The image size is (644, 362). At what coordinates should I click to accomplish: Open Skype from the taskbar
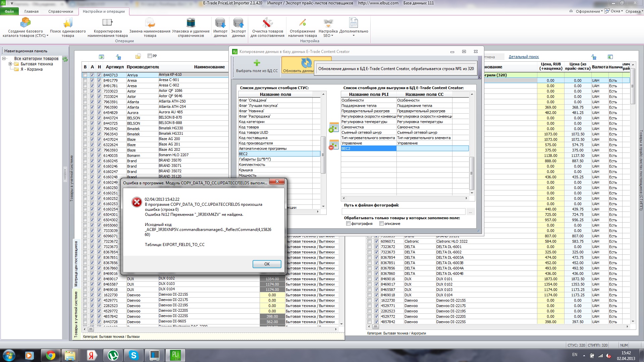[134, 355]
